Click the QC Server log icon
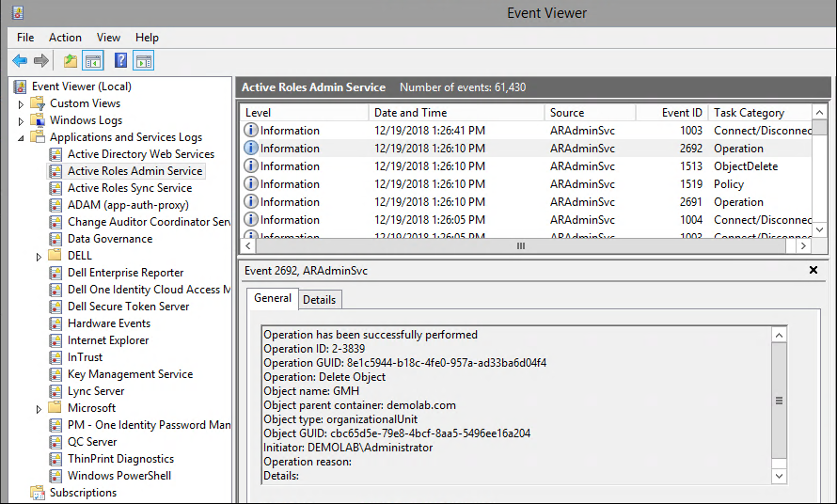 tap(55, 442)
